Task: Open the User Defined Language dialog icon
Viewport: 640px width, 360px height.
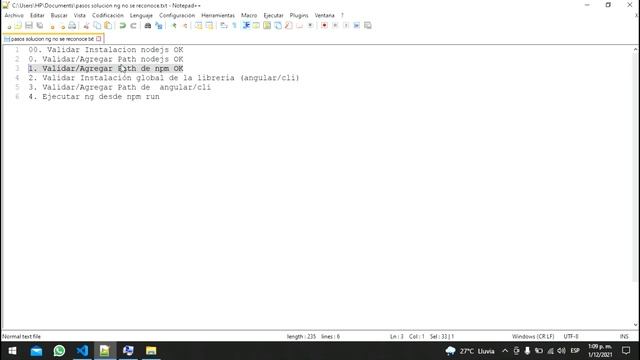Action: tap(256, 26)
